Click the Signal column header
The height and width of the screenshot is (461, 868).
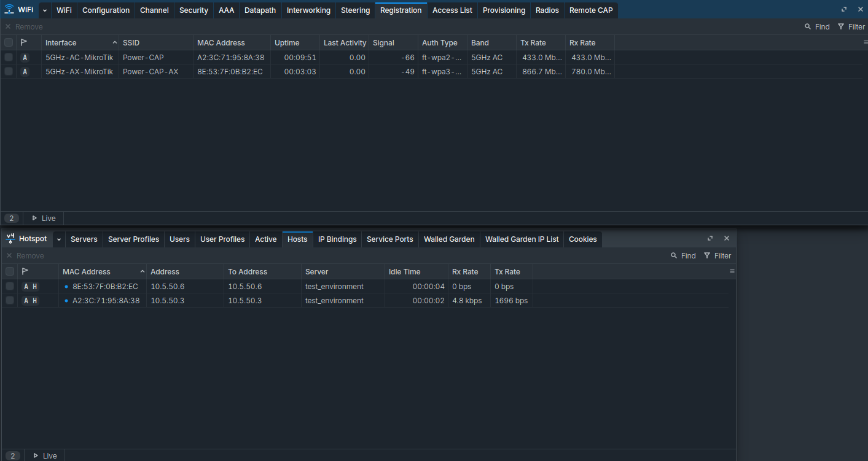(x=393, y=42)
